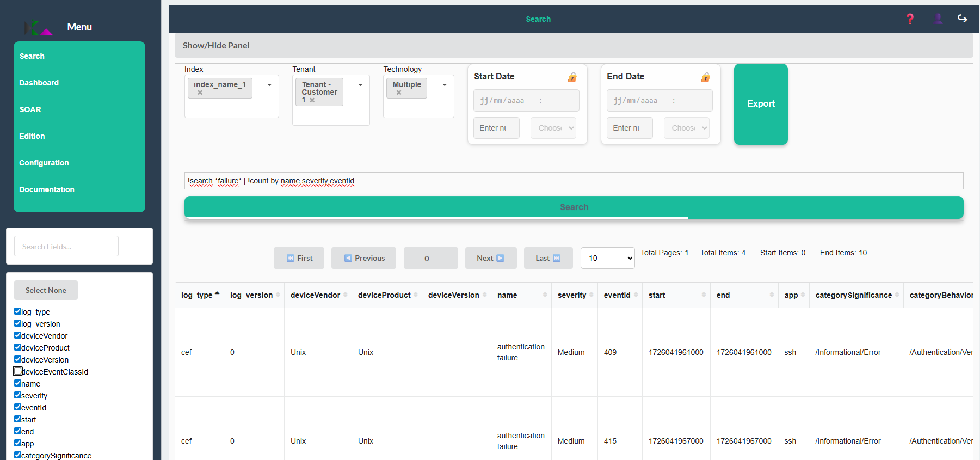
Task: Open the Dashboard menu item
Action: coord(39,83)
